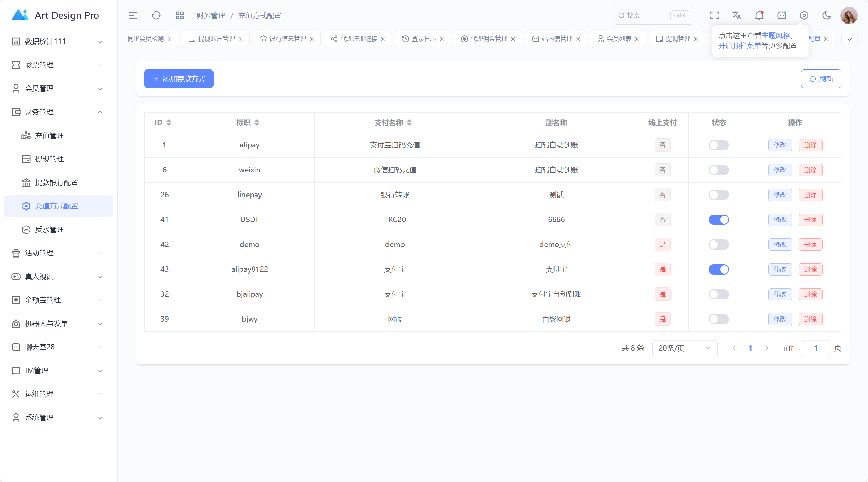868x482 pixels.
Task: Open the quick-entry grid icon
Action: pos(179,15)
